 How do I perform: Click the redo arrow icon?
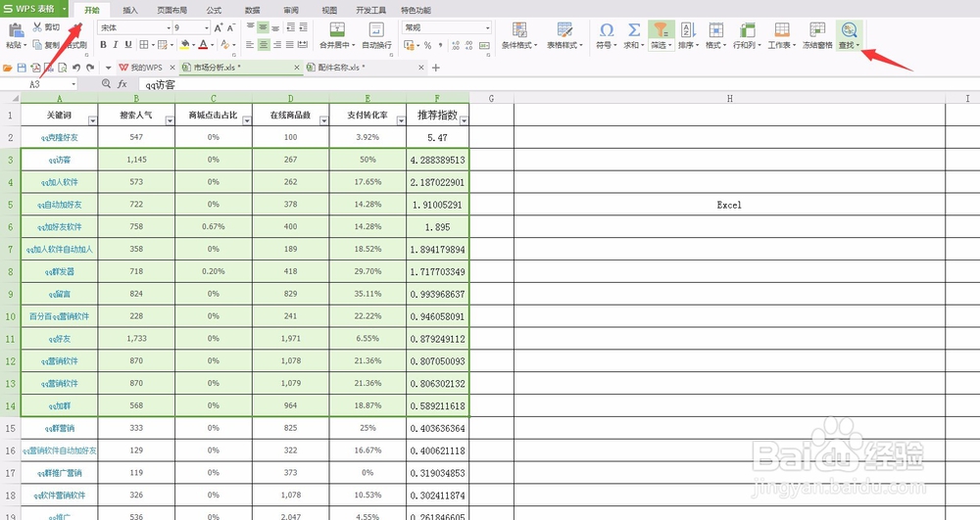[x=90, y=68]
